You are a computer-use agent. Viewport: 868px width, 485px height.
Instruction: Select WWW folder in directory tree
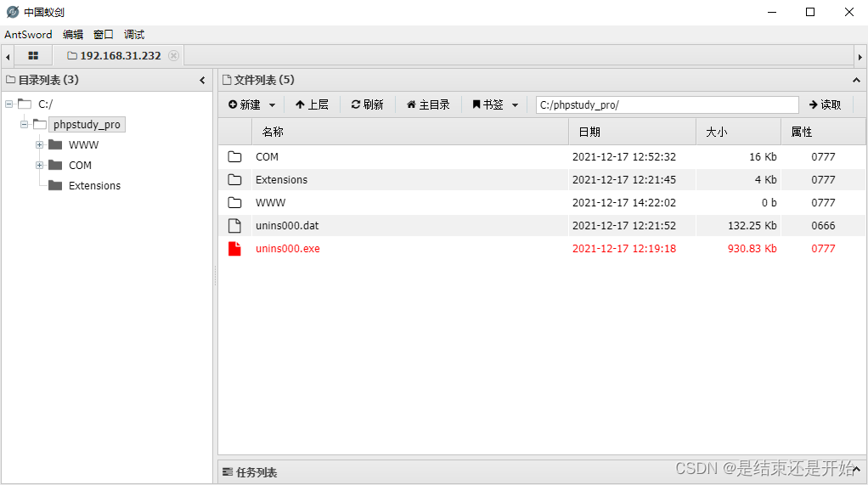coord(83,145)
